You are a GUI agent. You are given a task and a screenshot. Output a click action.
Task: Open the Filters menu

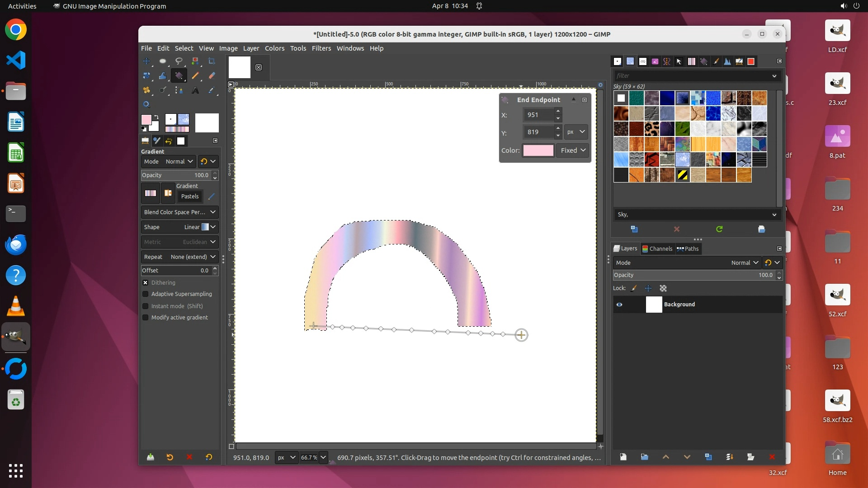click(321, 48)
